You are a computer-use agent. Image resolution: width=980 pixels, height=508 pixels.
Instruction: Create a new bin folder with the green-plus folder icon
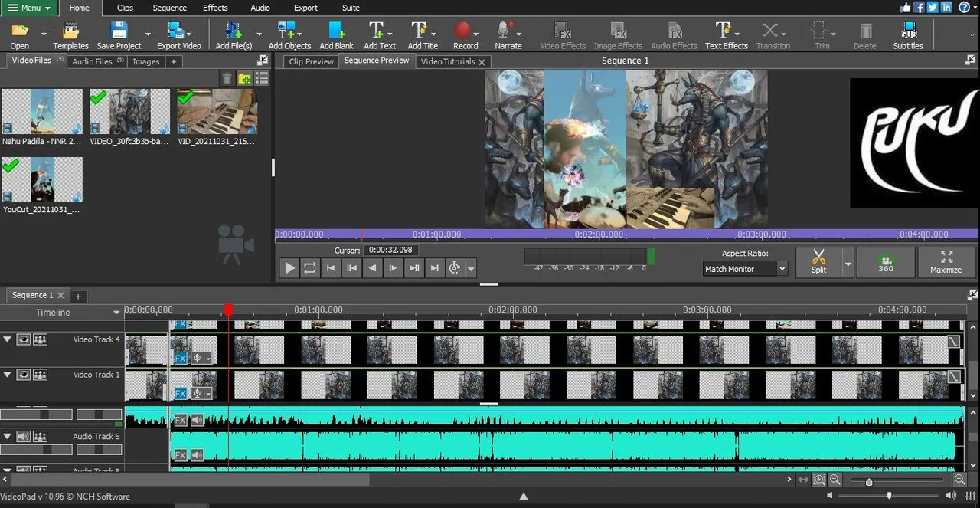coord(244,78)
